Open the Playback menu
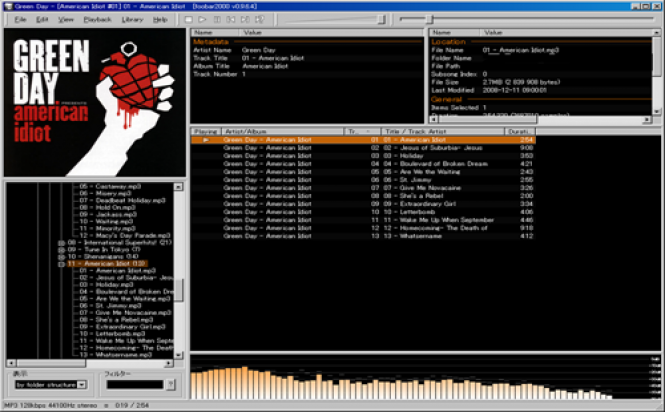665x412 pixels. [x=97, y=20]
